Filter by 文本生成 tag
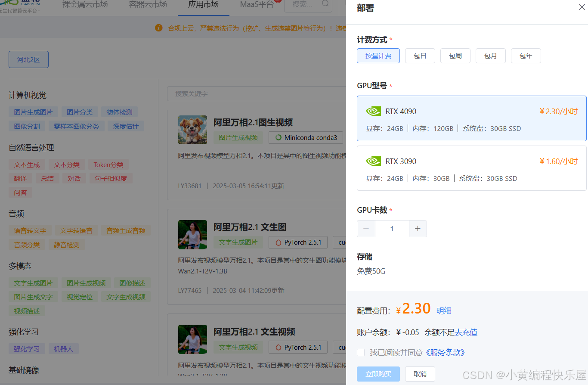Image resolution: width=588 pixels, height=385 pixels. click(x=27, y=165)
